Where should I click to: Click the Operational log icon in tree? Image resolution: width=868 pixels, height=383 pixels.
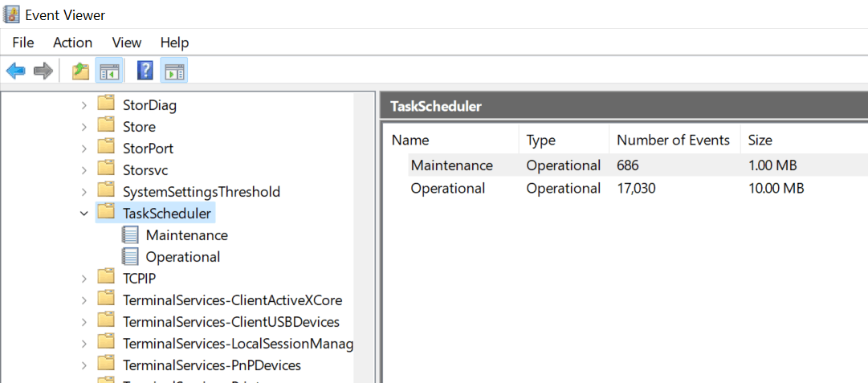click(x=129, y=256)
